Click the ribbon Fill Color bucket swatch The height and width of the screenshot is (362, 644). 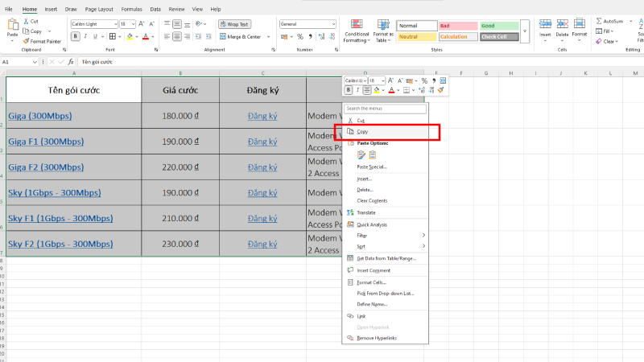point(130,36)
